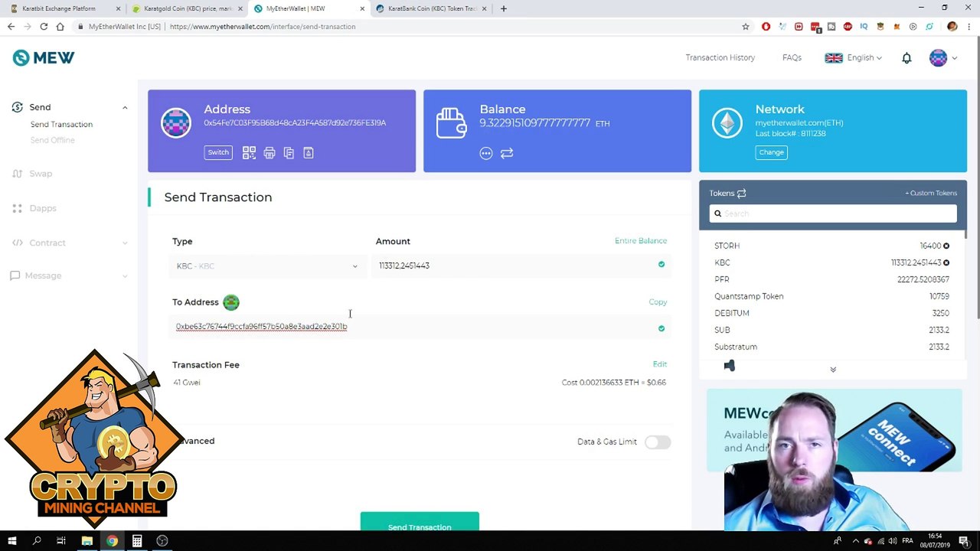The image size is (980, 551).
Task: Open the Dapps section in the sidebar
Action: (x=43, y=208)
